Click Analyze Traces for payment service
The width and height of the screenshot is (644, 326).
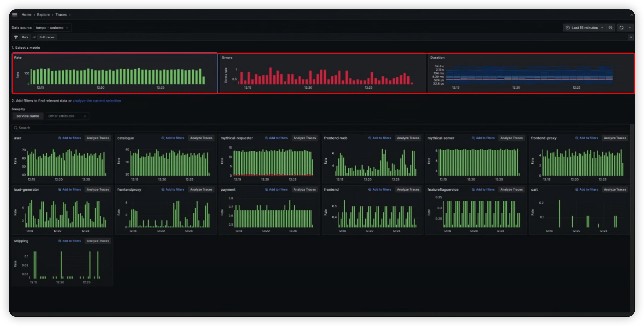click(x=304, y=189)
